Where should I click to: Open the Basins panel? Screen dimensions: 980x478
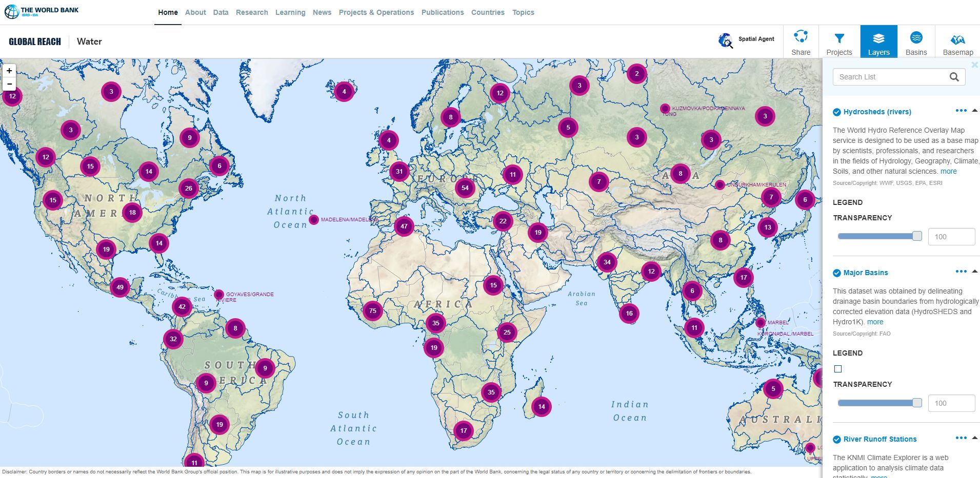[x=916, y=42]
